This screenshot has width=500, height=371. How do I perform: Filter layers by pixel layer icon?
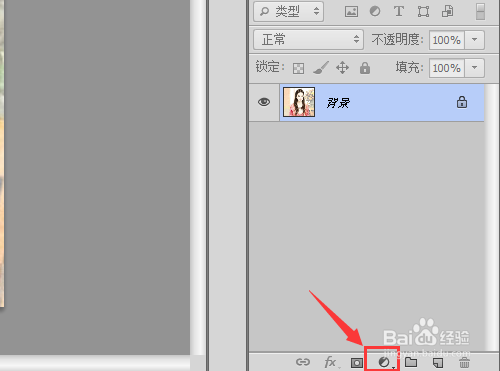tap(351, 12)
